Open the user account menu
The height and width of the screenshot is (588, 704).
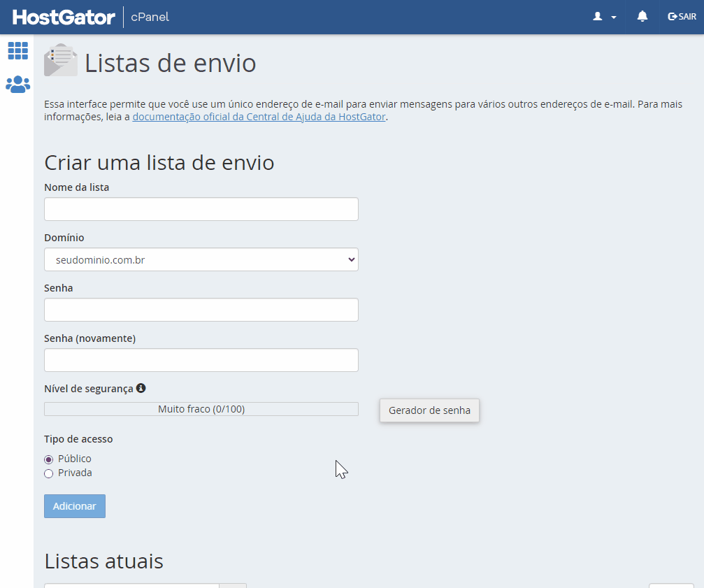[x=604, y=17]
